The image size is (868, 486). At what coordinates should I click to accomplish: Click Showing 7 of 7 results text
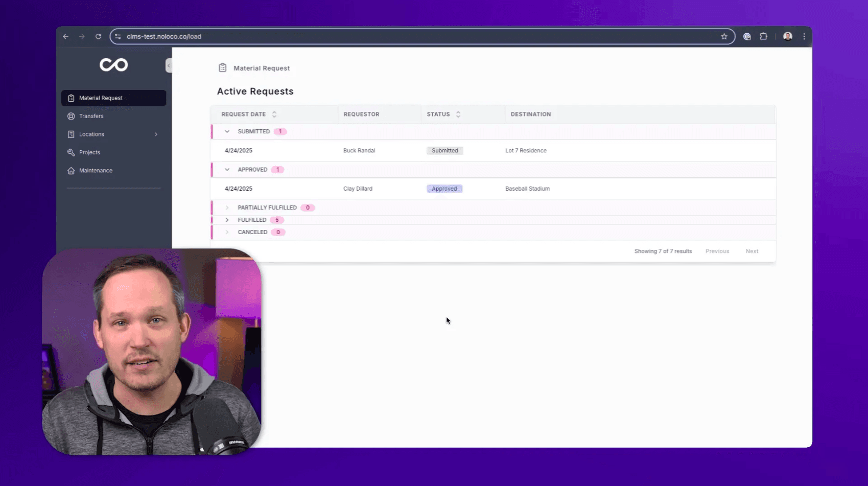663,251
